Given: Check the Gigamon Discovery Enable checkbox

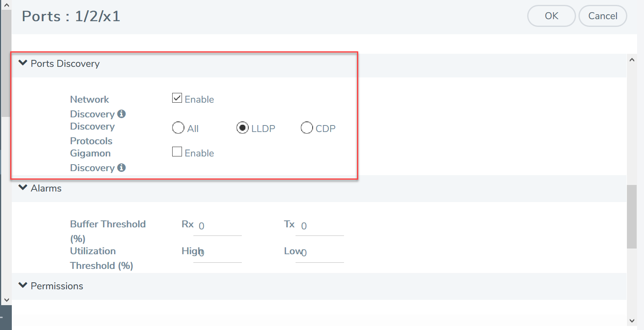Looking at the screenshot, I should (177, 152).
